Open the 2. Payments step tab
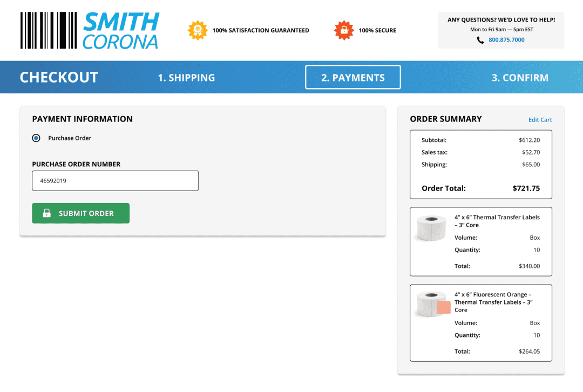 [353, 77]
